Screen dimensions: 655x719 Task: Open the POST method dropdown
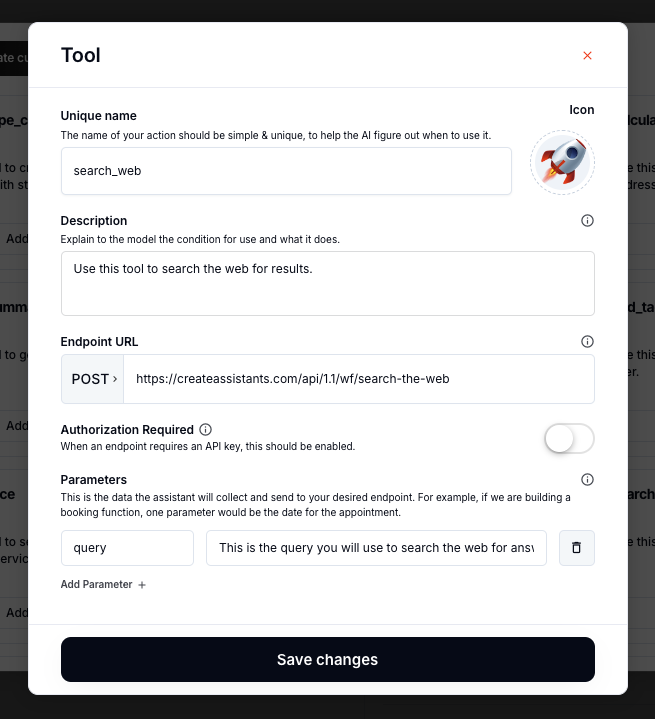(x=93, y=379)
